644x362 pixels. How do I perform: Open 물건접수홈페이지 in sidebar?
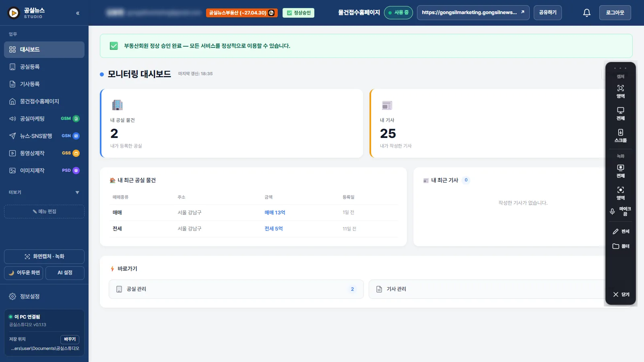[x=44, y=101]
